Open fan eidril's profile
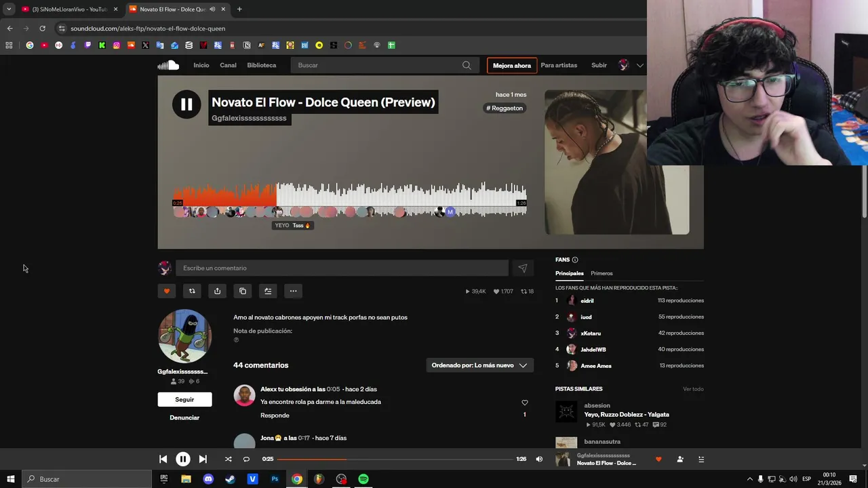 (587, 300)
